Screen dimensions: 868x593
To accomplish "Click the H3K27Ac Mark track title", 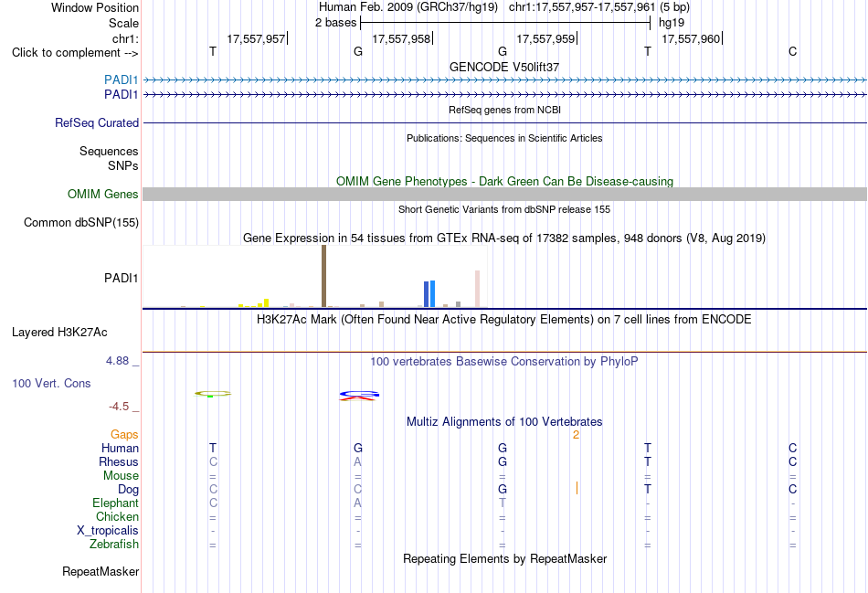I will (504, 320).
